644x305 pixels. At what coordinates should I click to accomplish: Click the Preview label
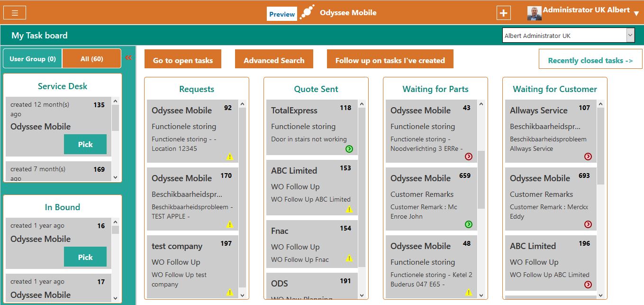[282, 14]
